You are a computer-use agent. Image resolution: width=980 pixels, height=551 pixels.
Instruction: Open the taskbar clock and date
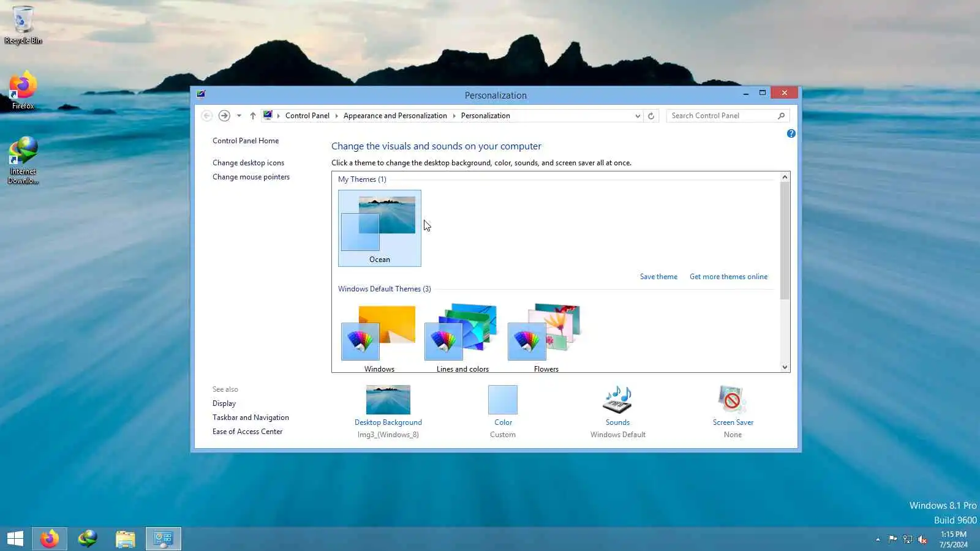click(x=954, y=539)
